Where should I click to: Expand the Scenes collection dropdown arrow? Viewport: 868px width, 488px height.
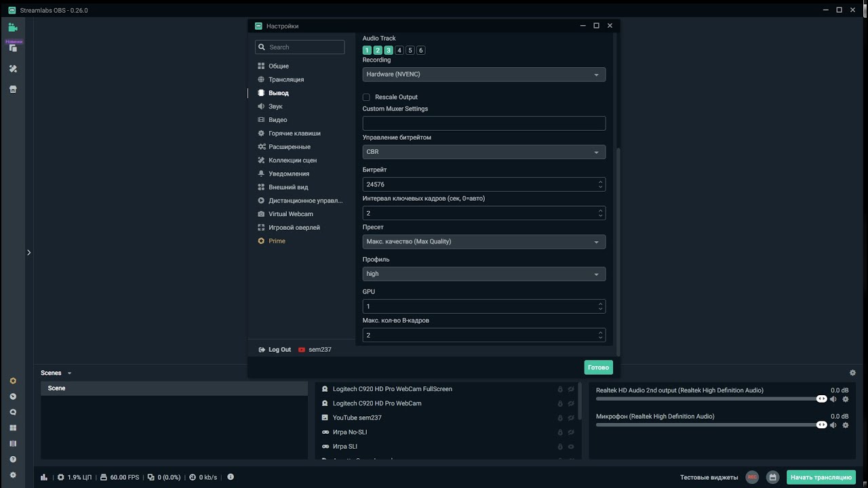(69, 373)
